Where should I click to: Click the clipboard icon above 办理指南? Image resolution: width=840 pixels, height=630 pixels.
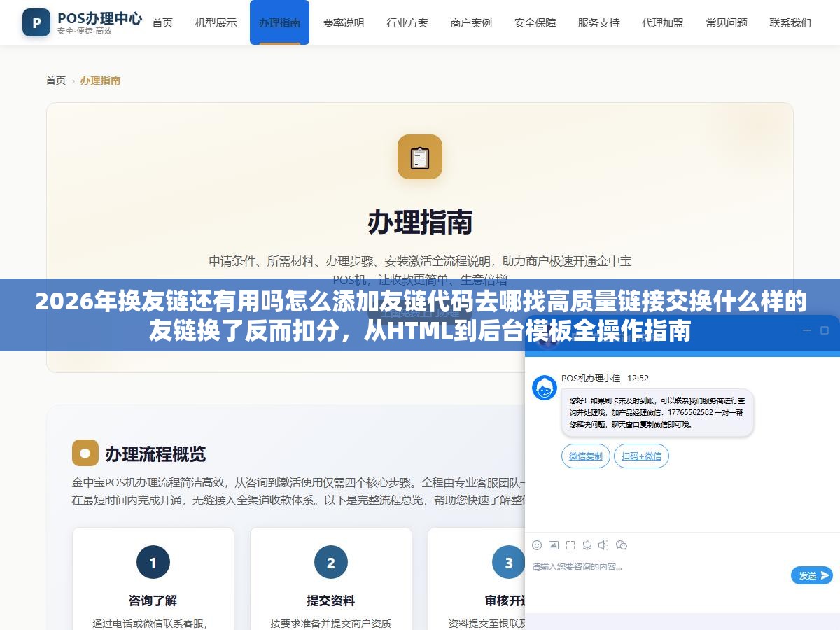click(x=420, y=157)
